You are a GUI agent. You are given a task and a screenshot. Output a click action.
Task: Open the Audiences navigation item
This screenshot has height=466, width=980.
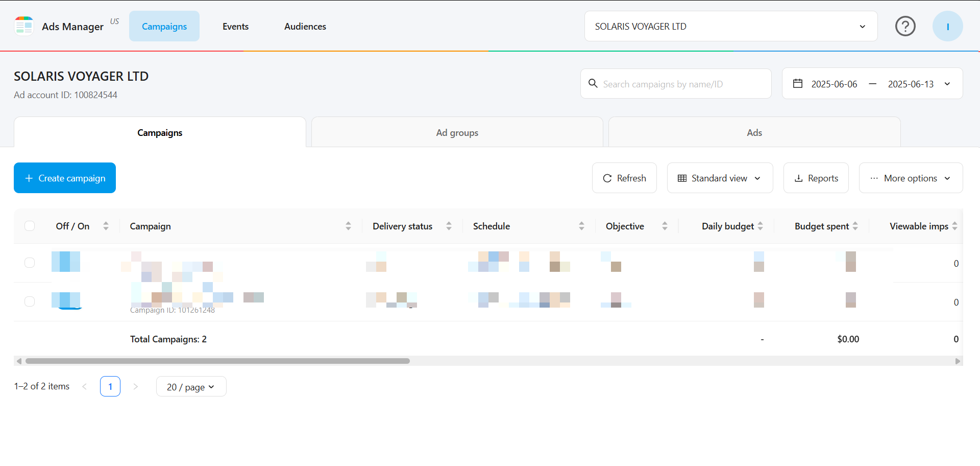point(305,26)
